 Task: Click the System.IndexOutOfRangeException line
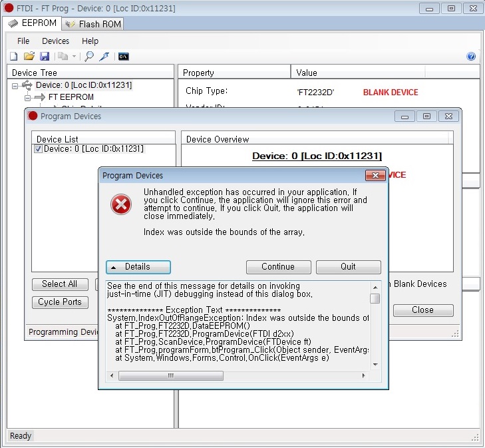[x=238, y=318]
